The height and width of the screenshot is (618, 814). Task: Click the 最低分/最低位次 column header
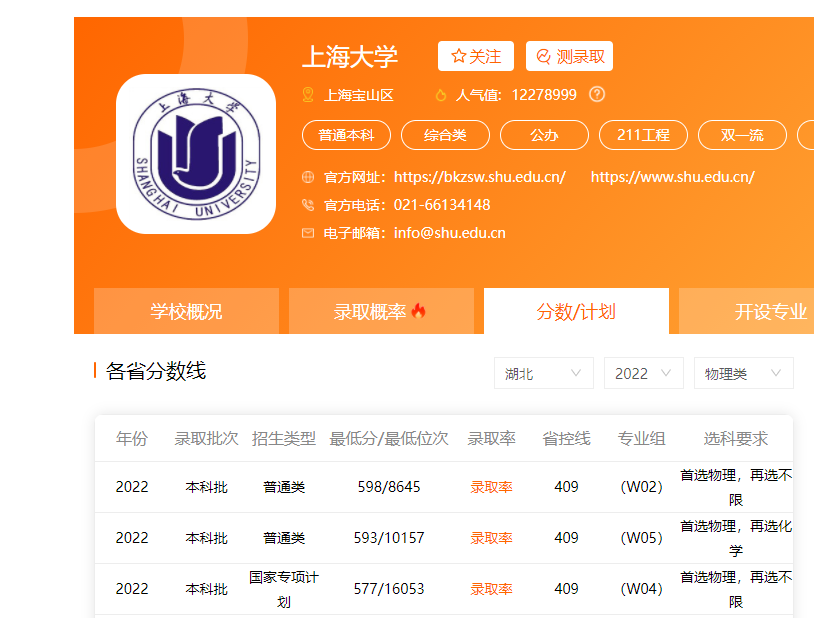tap(389, 439)
